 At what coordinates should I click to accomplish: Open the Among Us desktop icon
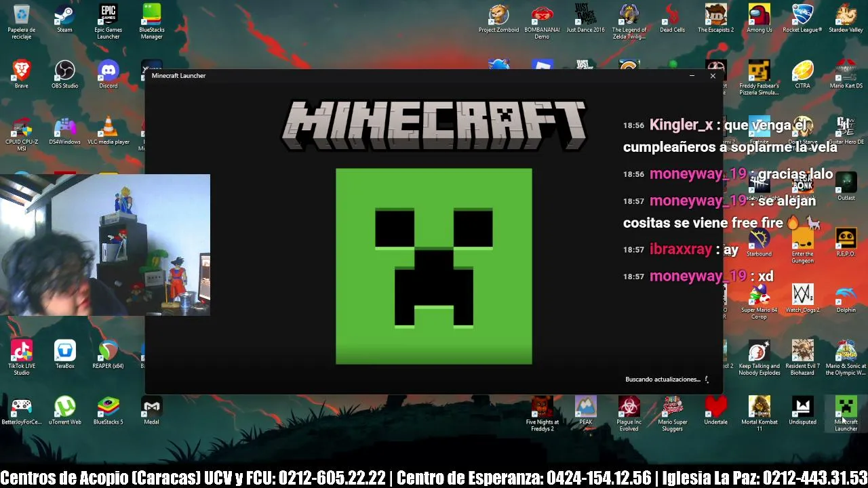[x=759, y=19]
